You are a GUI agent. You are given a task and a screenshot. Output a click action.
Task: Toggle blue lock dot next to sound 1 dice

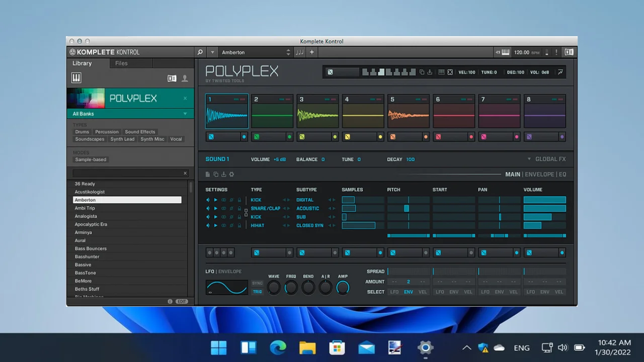pos(244,137)
